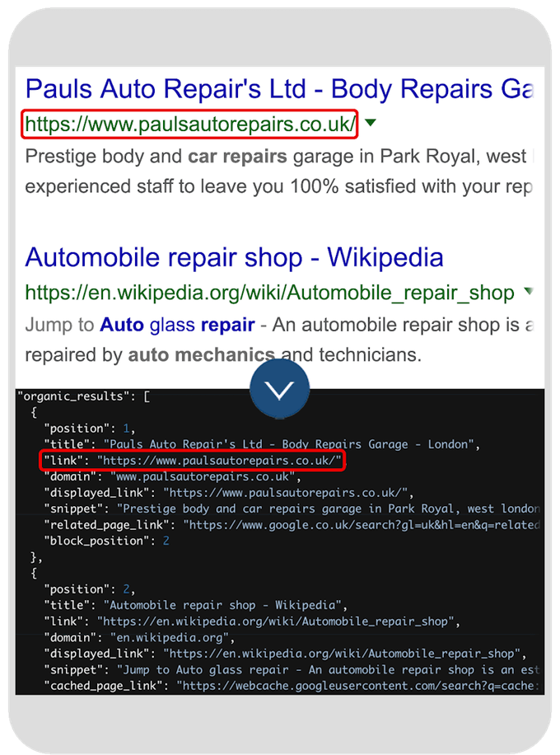Click the "cached_page_link" JSON line
Screen dimensions: 560x755
pos(291,686)
